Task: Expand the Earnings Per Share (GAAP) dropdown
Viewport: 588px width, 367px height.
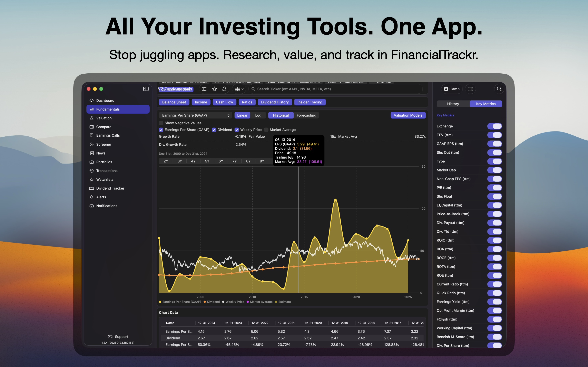Action: tap(196, 115)
